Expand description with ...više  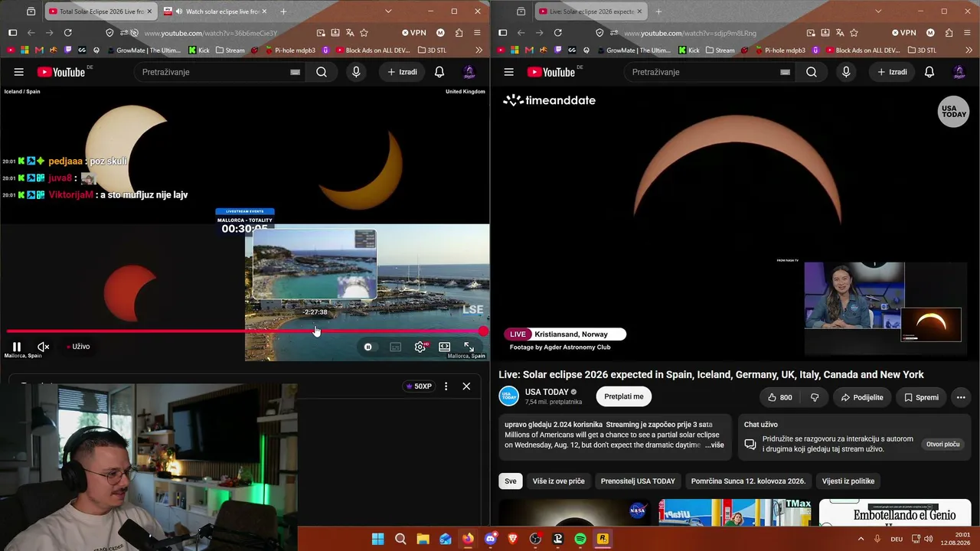(714, 445)
